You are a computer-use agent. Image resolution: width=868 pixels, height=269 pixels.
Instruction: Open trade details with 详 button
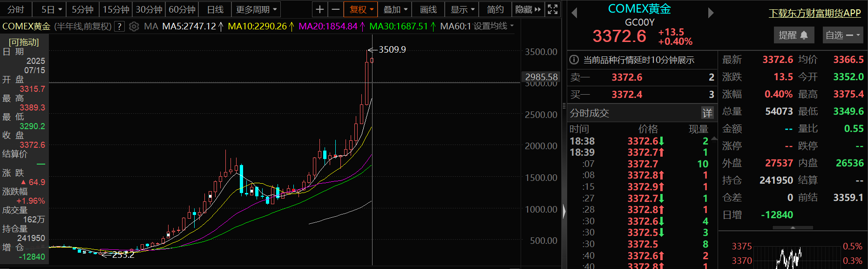pyautogui.click(x=707, y=113)
